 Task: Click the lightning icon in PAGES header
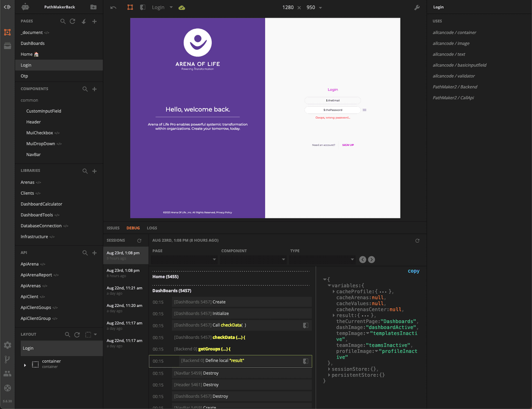[84, 21]
